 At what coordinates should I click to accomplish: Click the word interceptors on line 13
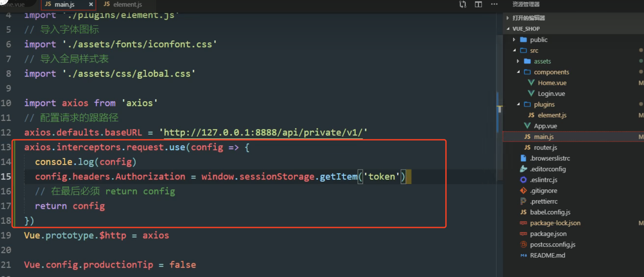point(88,147)
